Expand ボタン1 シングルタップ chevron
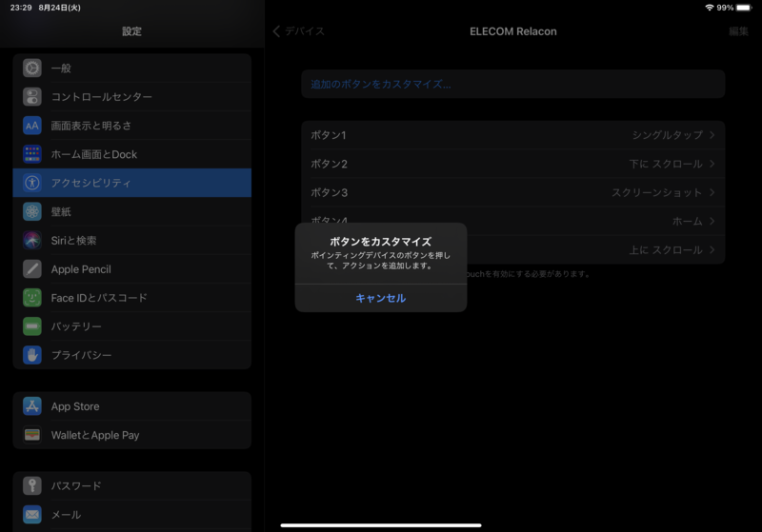The image size is (762, 532). point(712,135)
